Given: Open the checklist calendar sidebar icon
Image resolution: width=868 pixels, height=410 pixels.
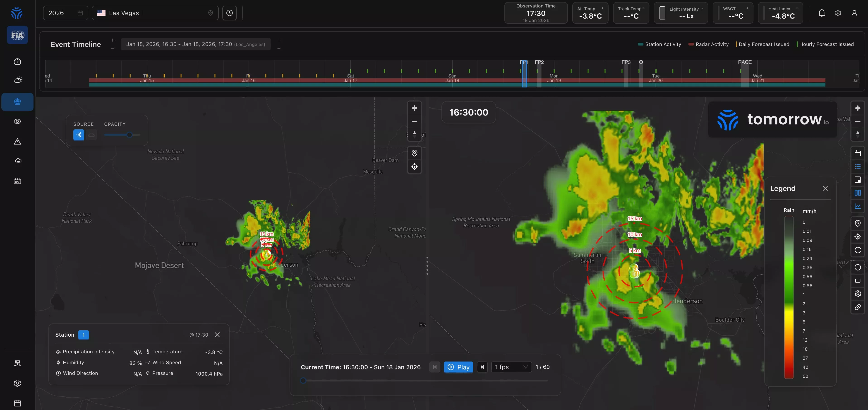Looking at the screenshot, I should click(x=17, y=181).
